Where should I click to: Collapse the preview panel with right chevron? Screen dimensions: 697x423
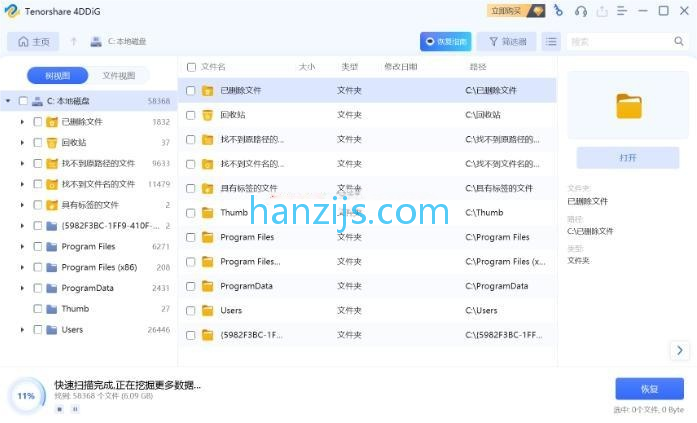tap(680, 350)
